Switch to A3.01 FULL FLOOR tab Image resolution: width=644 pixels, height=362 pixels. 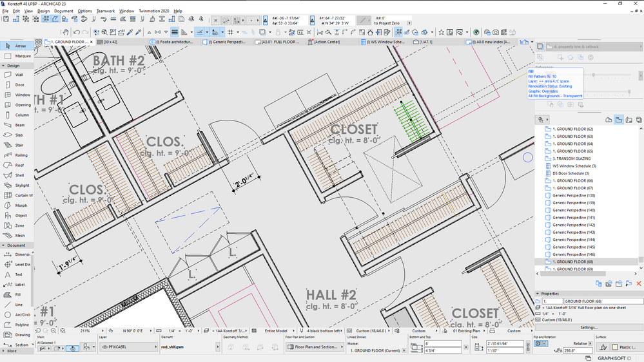tap(280, 42)
